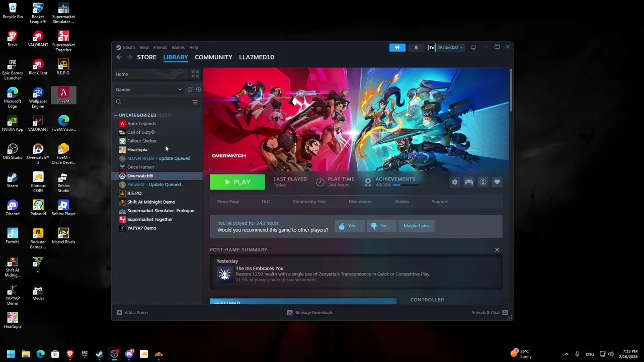Viewport: 644px width, 362px height.
Task: Dismiss review prompt with Maybe Later
Action: click(x=417, y=226)
